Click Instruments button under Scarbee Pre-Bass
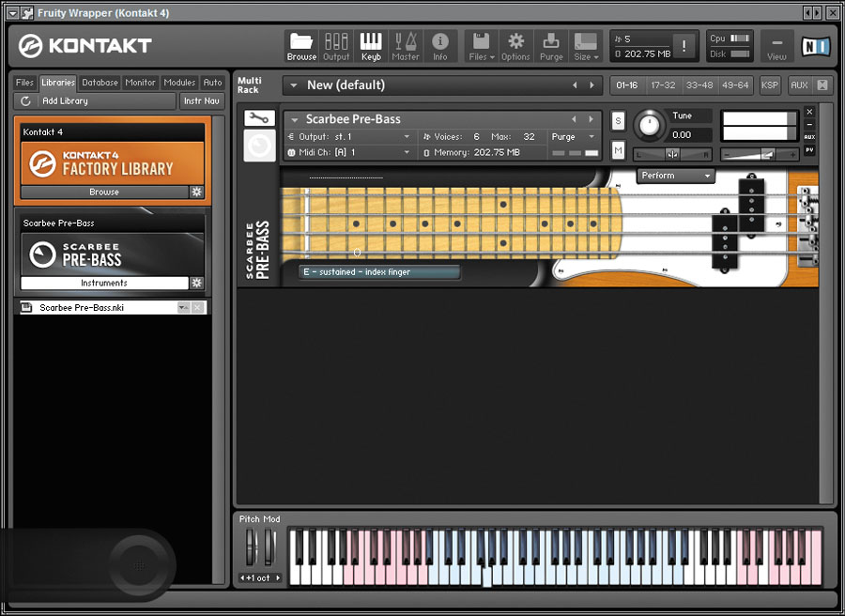The image size is (845, 616). [104, 283]
